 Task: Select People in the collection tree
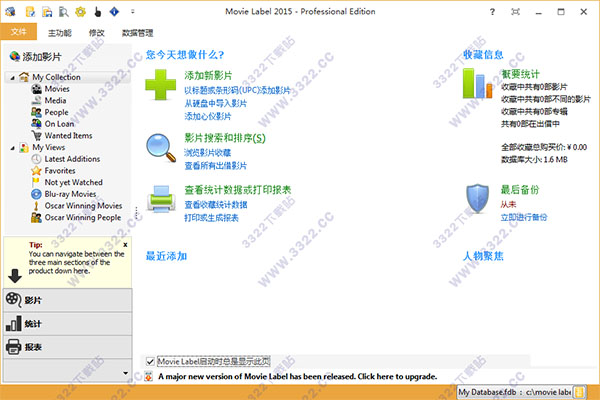pos(56,112)
